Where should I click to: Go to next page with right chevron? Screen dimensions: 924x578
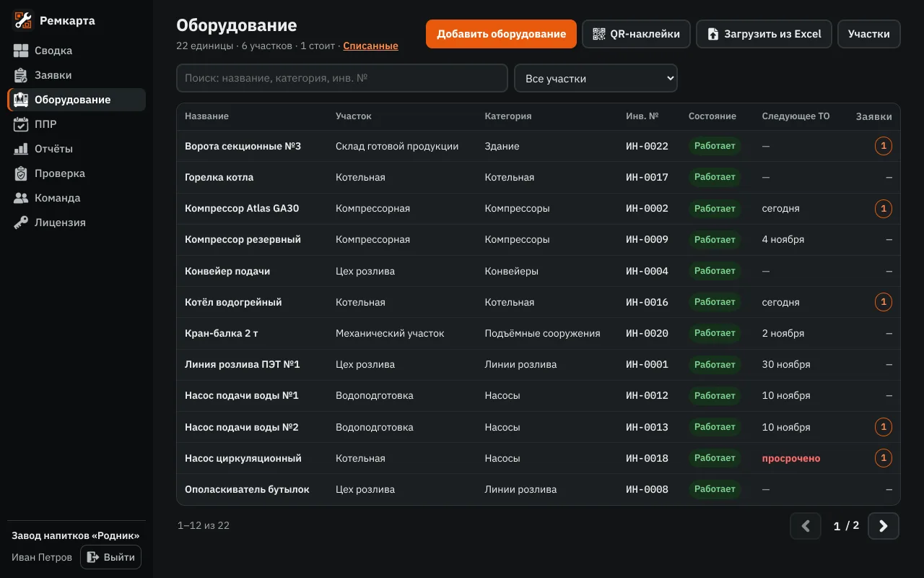pos(884,526)
